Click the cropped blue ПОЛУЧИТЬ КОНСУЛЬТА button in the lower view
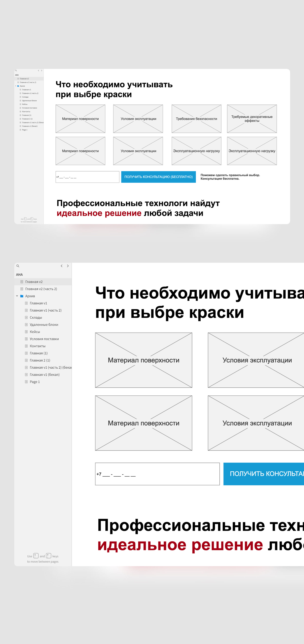Image resolution: width=304 pixels, height=644 pixels. pyautogui.click(x=263, y=474)
